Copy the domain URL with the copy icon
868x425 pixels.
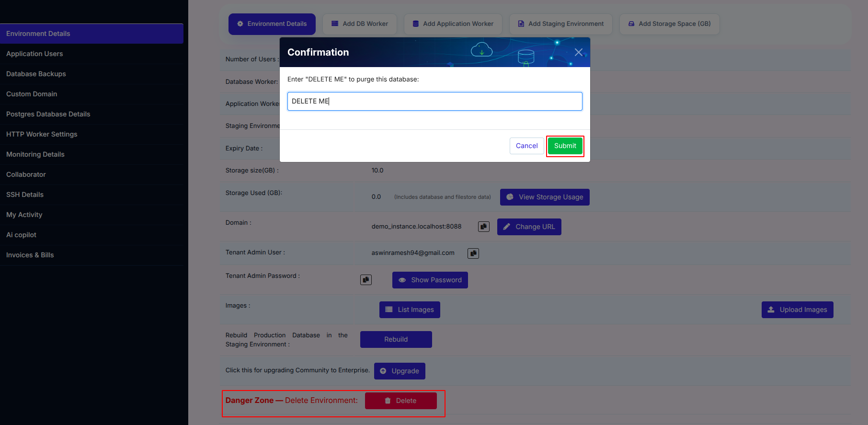coord(484,227)
